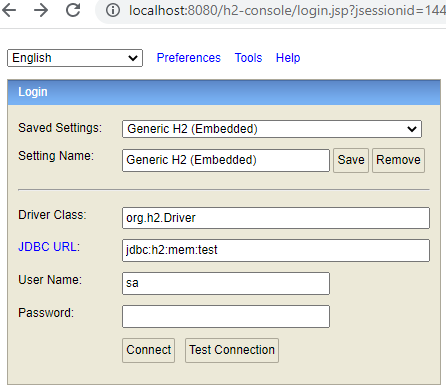This screenshot has height=391, width=446.
Task: View site information icon in address bar
Action: [113, 10]
